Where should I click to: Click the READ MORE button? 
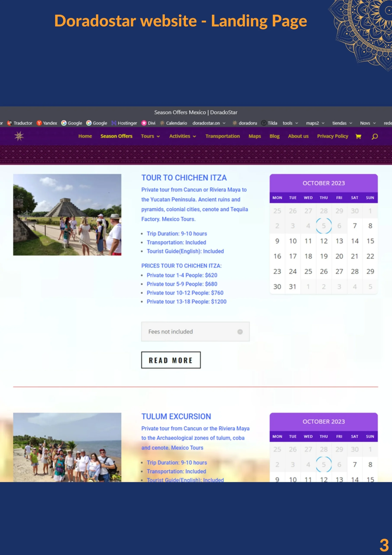171,360
